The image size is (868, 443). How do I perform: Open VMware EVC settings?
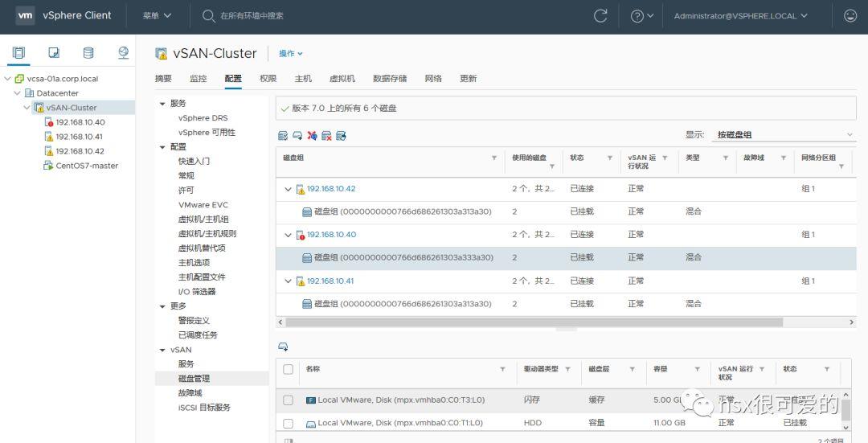[x=203, y=205]
